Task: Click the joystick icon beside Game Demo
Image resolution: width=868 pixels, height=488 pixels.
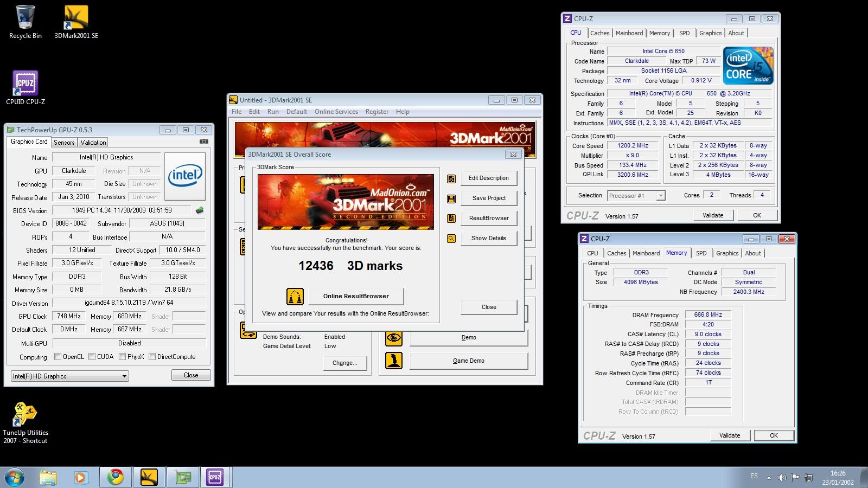Action: tap(394, 361)
